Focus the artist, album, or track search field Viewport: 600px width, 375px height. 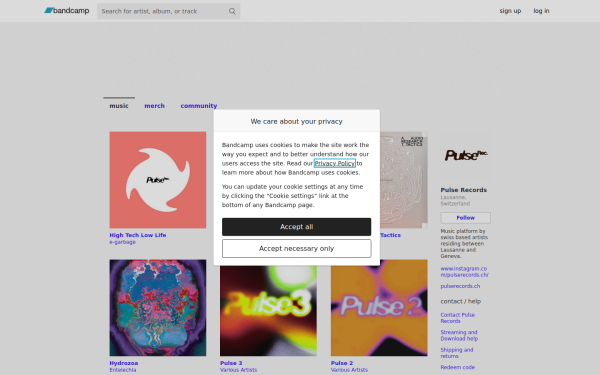[168, 11]
